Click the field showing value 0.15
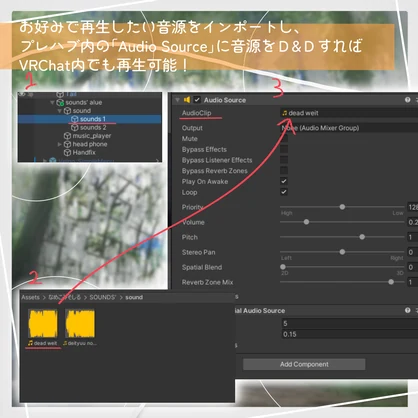The height and width of the screenshot is (418, 418). (350, 334)
